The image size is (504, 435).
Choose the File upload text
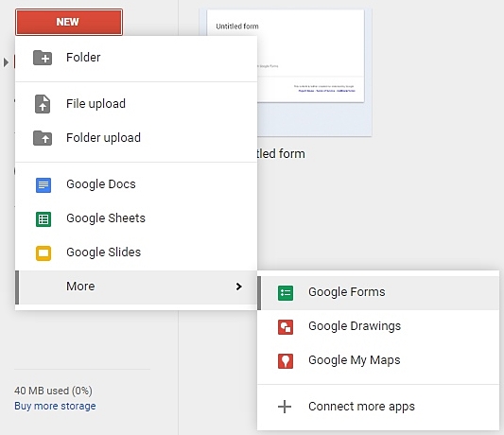click(x=96, y=104)
